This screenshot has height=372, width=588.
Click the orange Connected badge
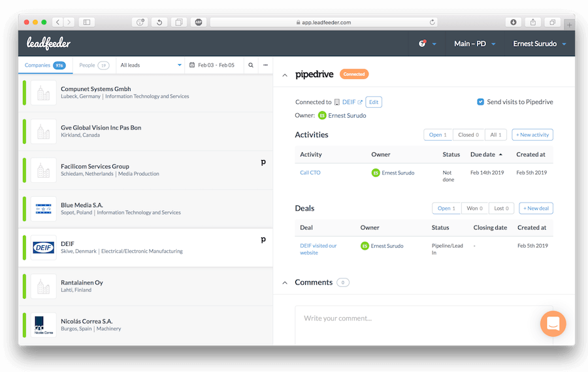pos(354,74)
